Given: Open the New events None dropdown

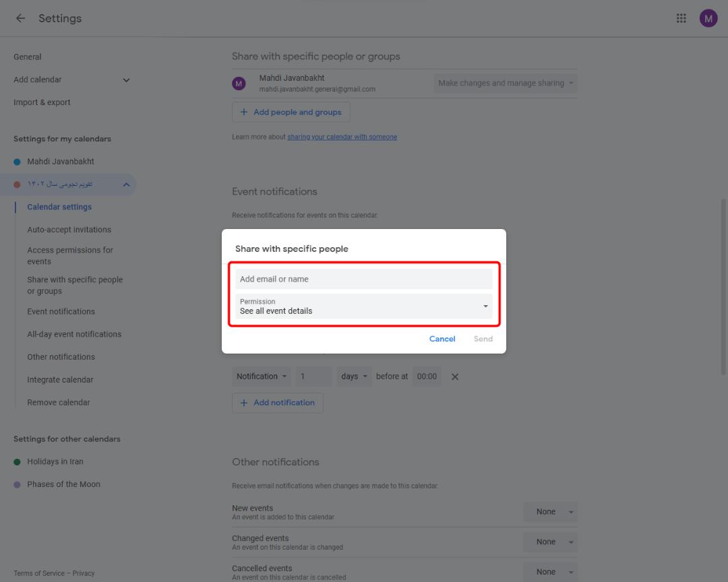Looking at the screenshot, I should (x=550, y=511).
